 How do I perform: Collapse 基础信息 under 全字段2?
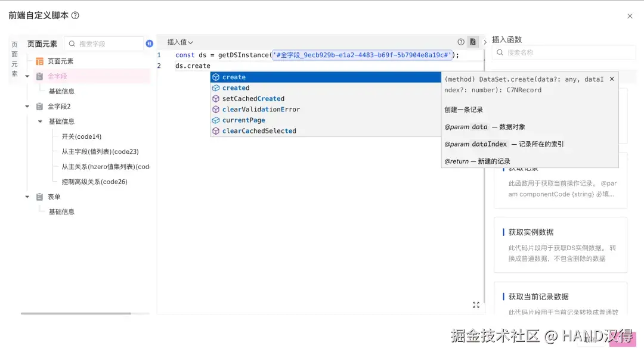pyautogui.click(x=40, y=122)
